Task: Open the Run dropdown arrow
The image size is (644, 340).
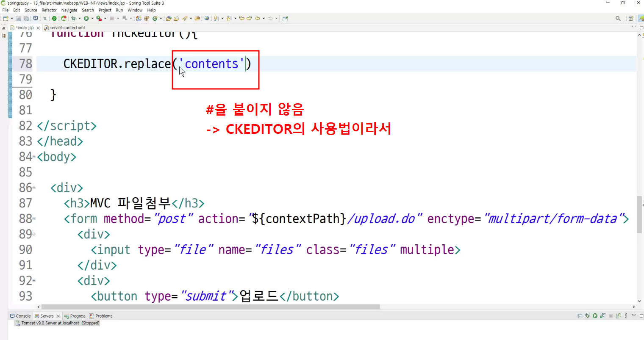Action: (92, 19)
